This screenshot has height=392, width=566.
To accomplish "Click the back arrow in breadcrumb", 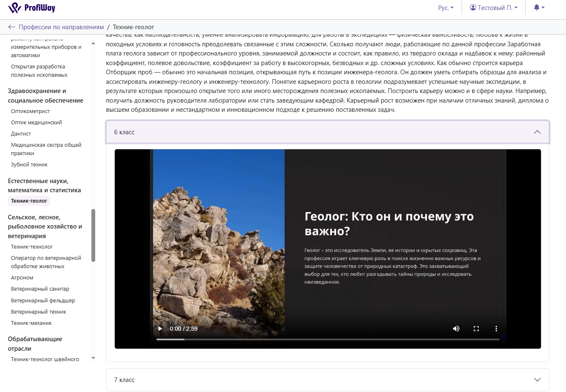I will 12,27.
